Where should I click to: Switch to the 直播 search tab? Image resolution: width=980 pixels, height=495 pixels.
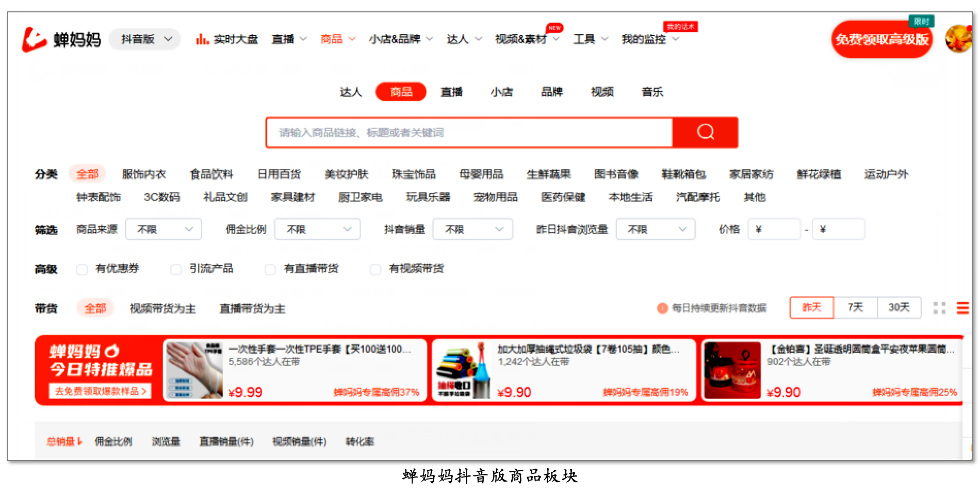point(451,92)
